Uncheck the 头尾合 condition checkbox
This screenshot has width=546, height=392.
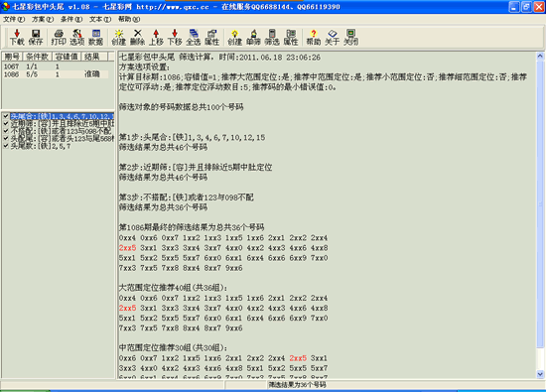pyautogui.click(x=6, y=116)
